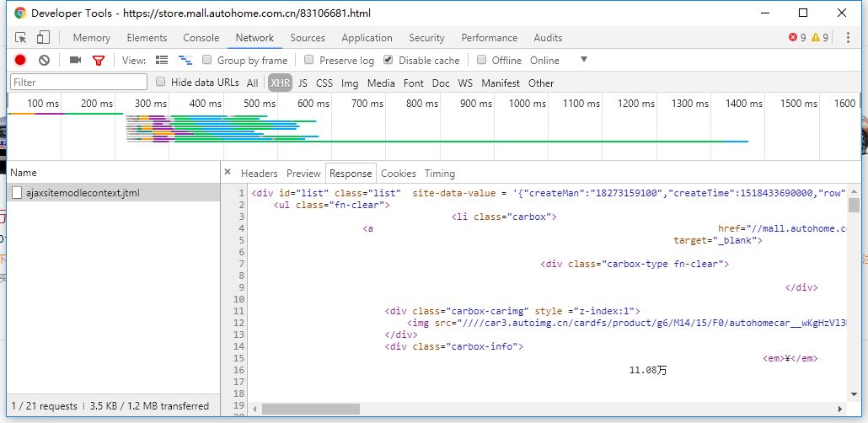
Task: Select the ajaxsitemodlecontext.jtml request
Action: (x=83, y=193)
